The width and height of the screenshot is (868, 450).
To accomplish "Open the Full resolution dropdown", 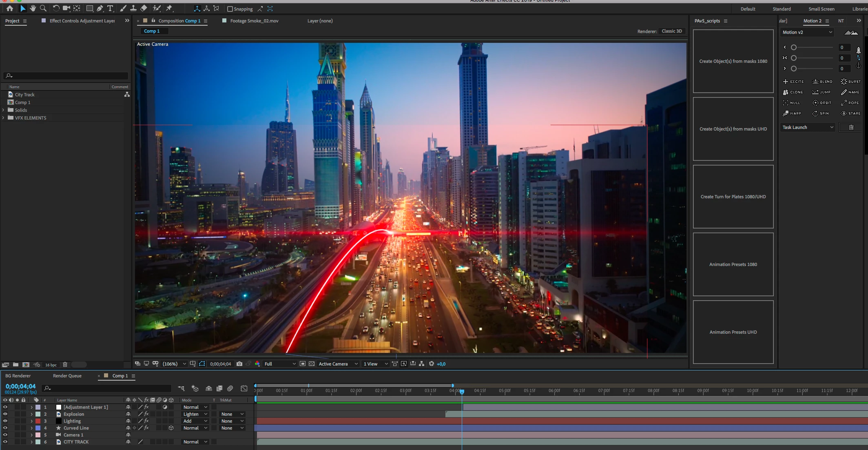I will click(x=280, y=364).
